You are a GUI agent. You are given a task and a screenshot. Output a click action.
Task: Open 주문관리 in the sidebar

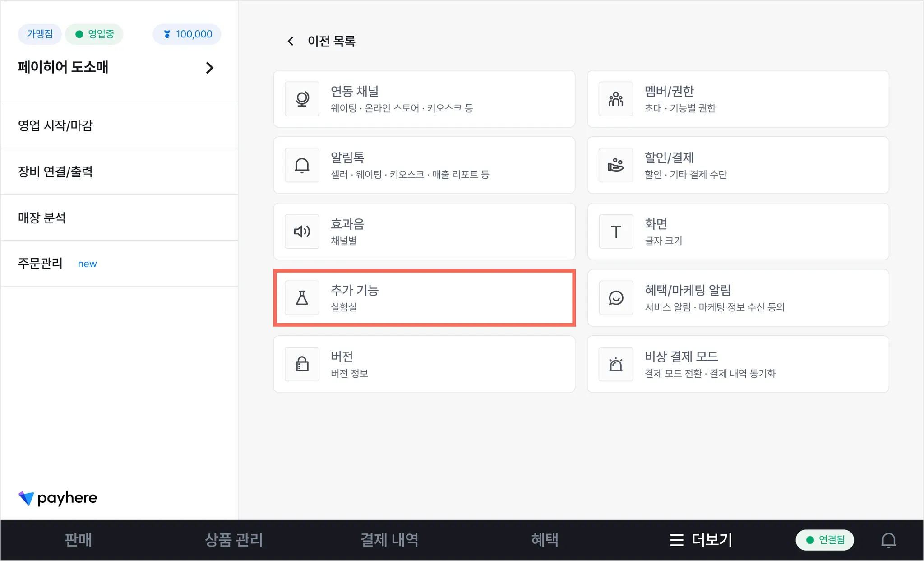[41, 264]
